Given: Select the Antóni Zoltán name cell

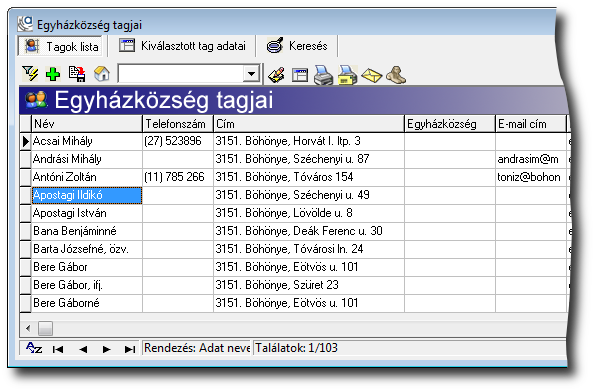Looking at the screenshot, I should pos(87,177).
